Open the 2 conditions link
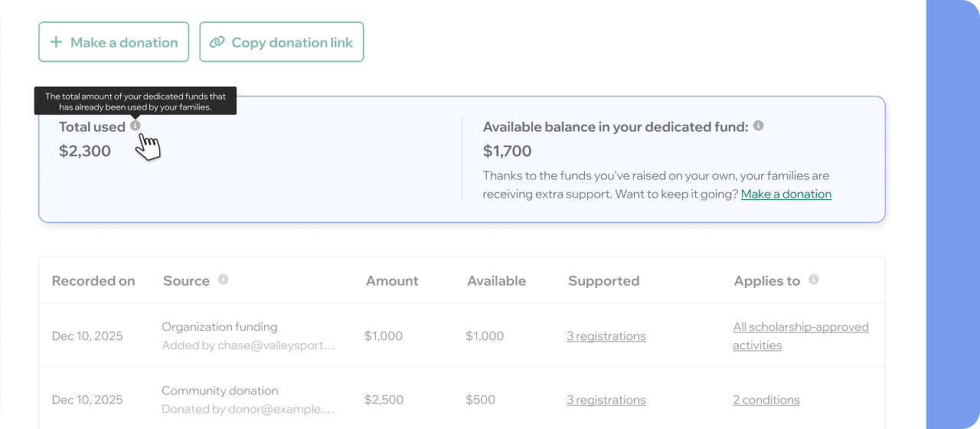980x429 pixels. (x=766, y=400)
